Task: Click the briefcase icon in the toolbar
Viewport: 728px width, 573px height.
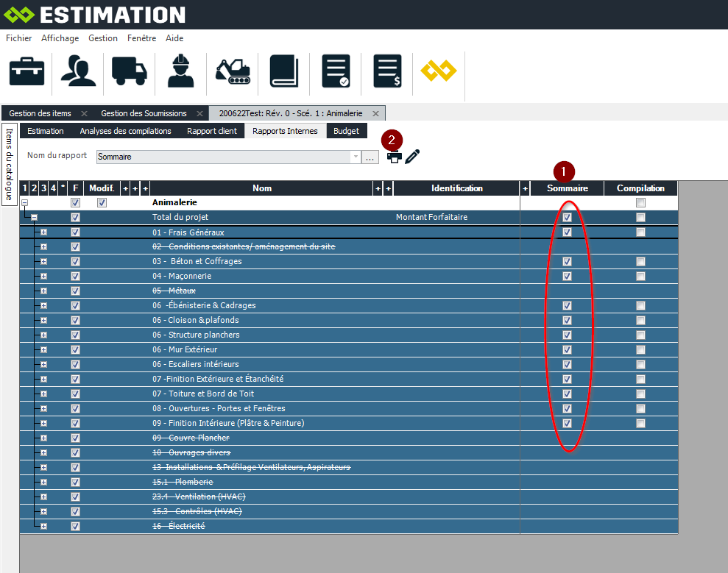Action: 26,71
